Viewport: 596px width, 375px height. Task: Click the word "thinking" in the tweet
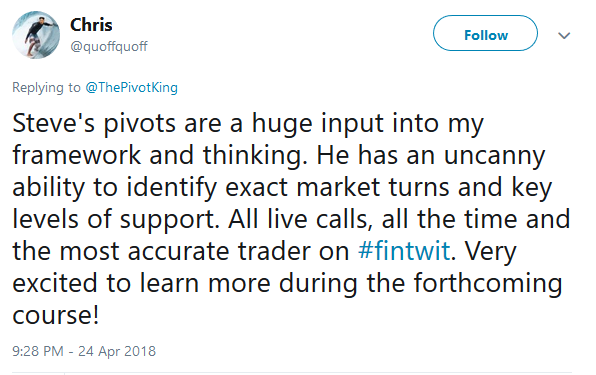point(255,156)
